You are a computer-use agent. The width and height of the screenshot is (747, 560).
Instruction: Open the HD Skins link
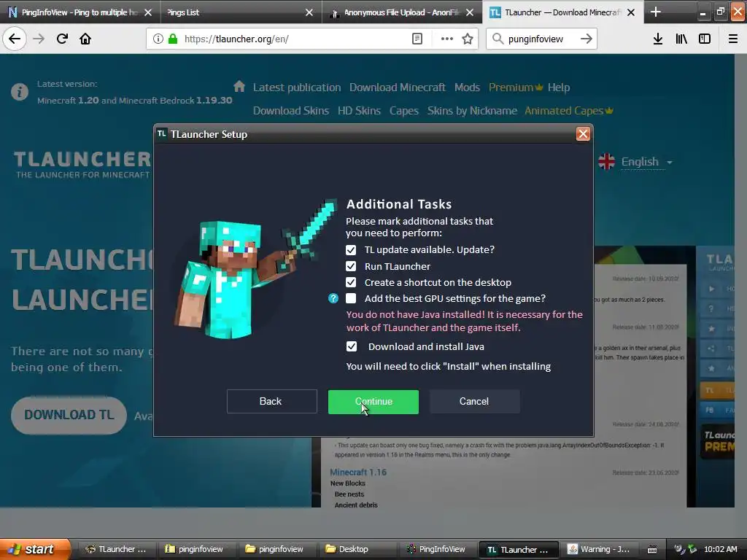pos(359,111)
